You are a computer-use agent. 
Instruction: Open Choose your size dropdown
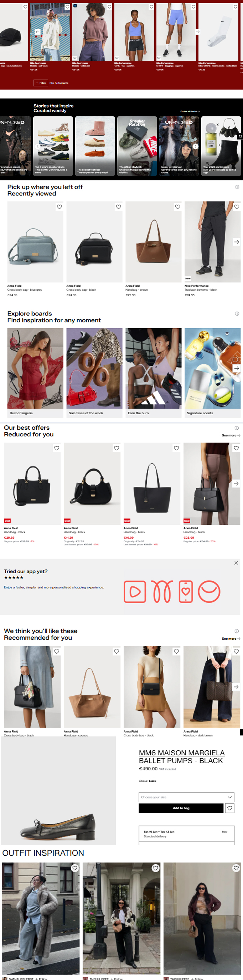(186, 797)
